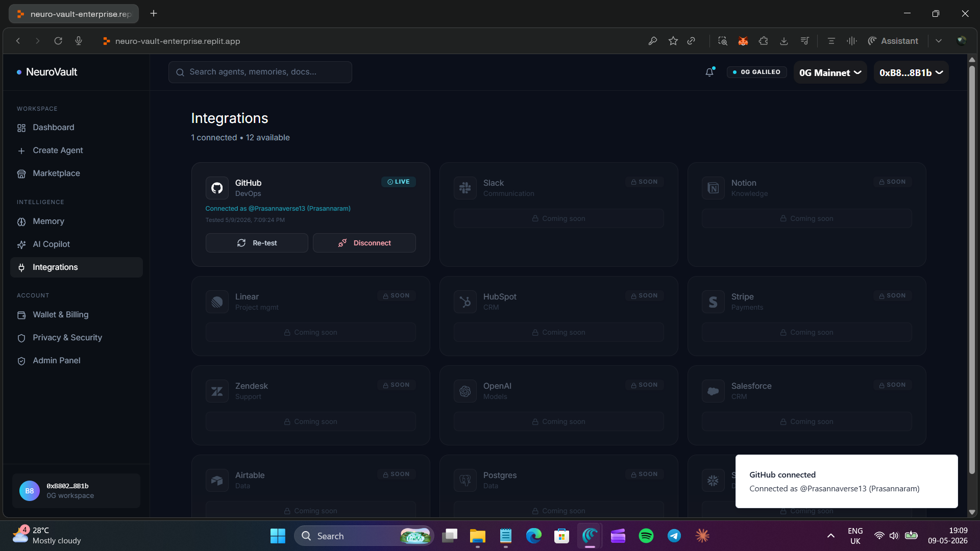Open Privacy & Security
This screenshot has width=980, height=551.
77,338
